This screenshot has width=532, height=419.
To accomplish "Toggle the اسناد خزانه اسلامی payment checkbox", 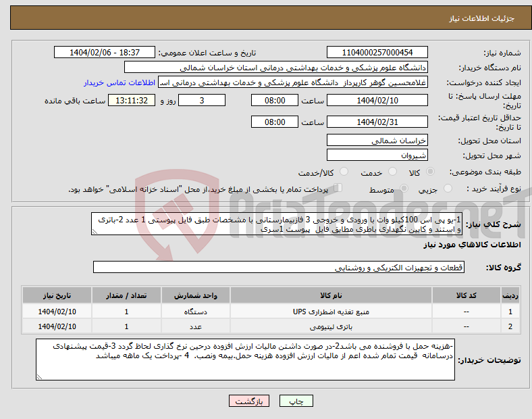I will 338,187.
